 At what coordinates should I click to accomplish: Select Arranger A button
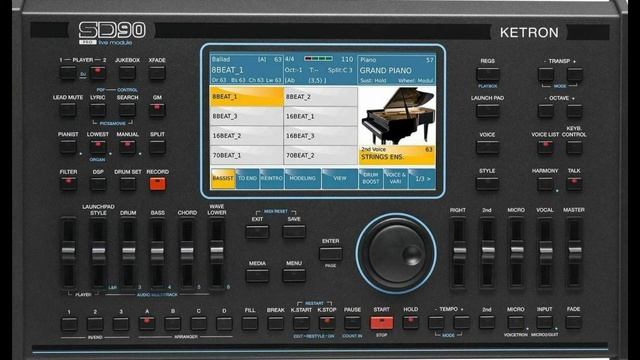pos(147,323)
